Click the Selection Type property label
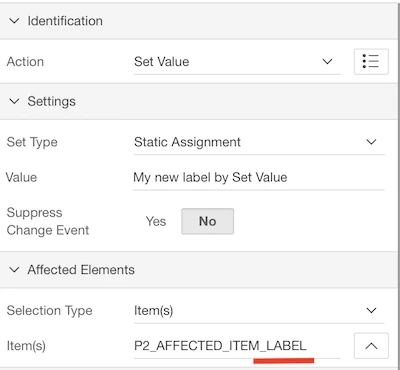Image resolution: width=400 pixels, height=370 pixels. (49, 311)
